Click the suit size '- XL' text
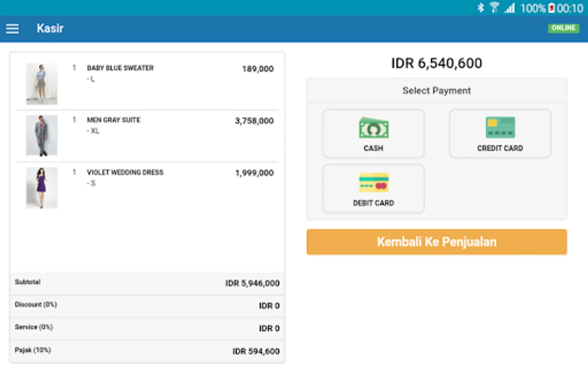Viewport: 588px width, 368px height. (x=93, y=131)
